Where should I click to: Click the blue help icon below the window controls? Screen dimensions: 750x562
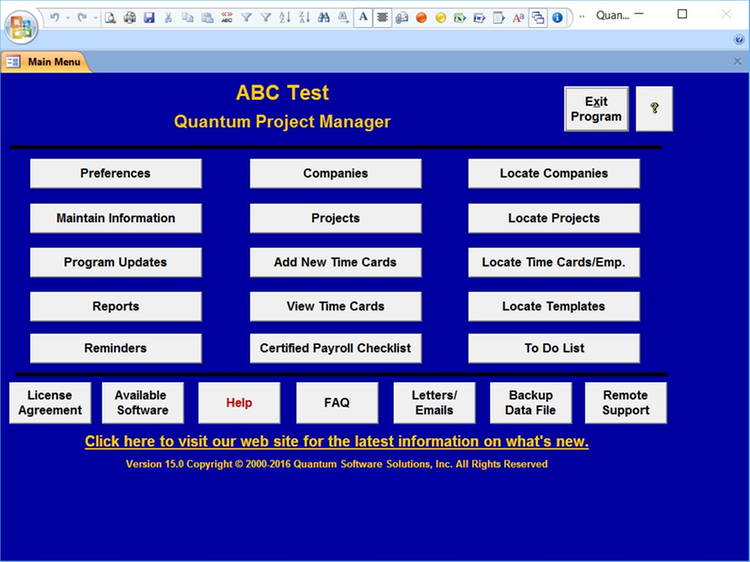click(738, 39)
